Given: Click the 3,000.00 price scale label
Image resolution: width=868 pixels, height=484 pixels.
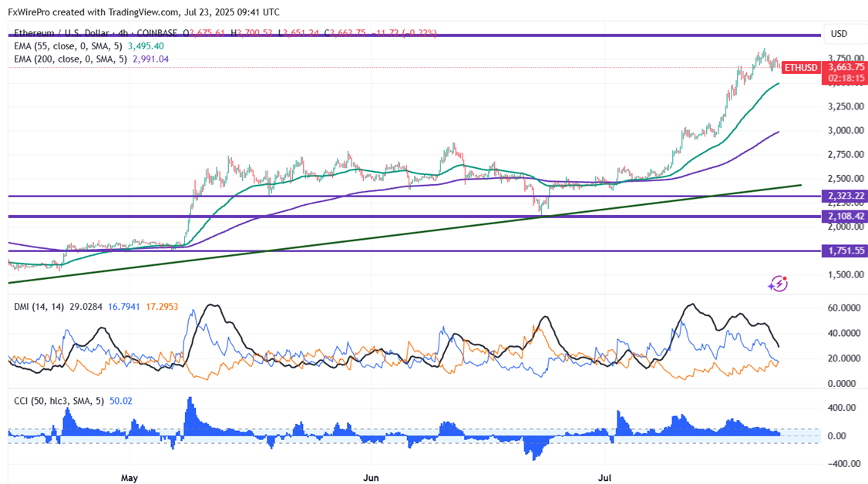Looking at the screenshot, I should click(x=846, y=130).
